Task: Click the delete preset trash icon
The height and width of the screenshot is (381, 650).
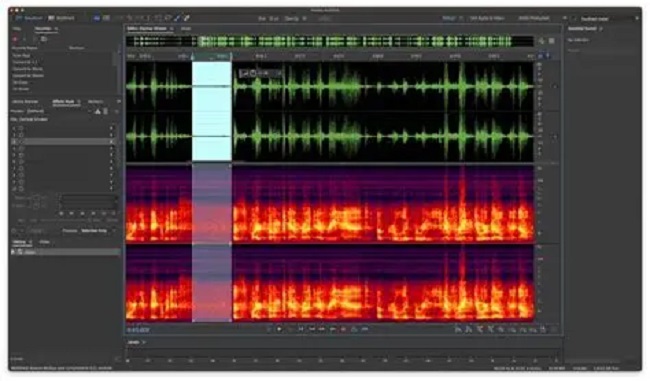Action: tap(106, 112)
